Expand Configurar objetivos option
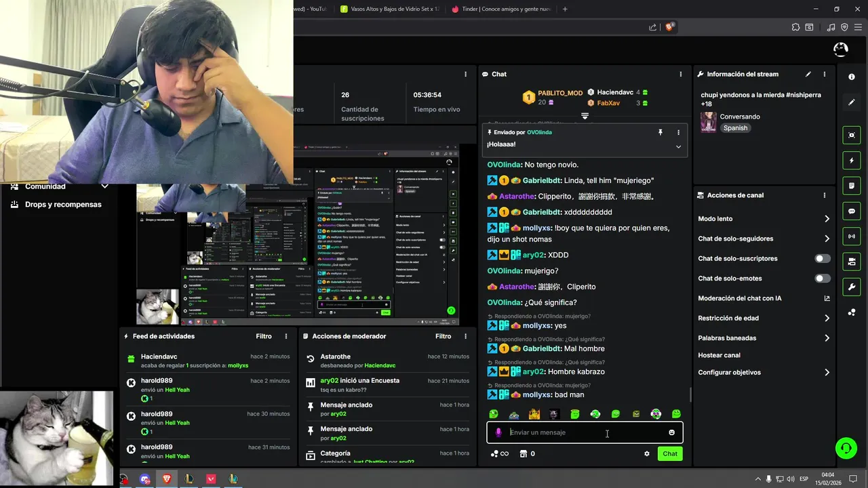 click(827, 372)
